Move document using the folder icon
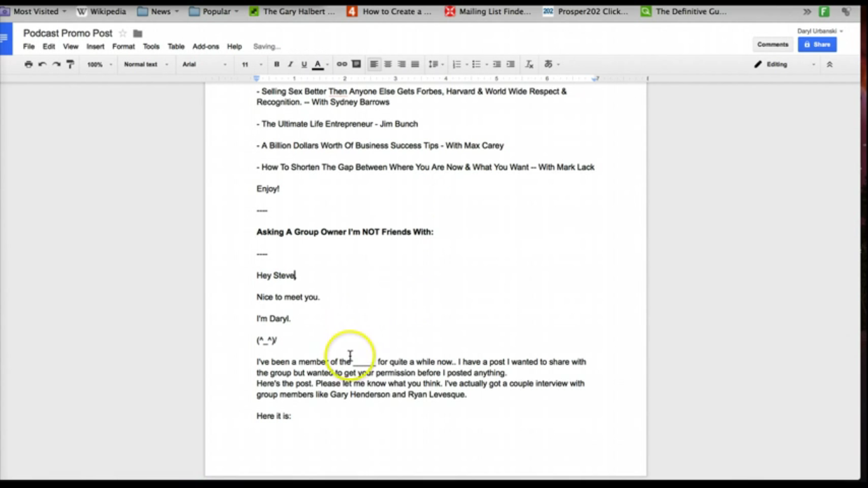The height and width of the screenshot is (488, 868). (x=138, y=33)
